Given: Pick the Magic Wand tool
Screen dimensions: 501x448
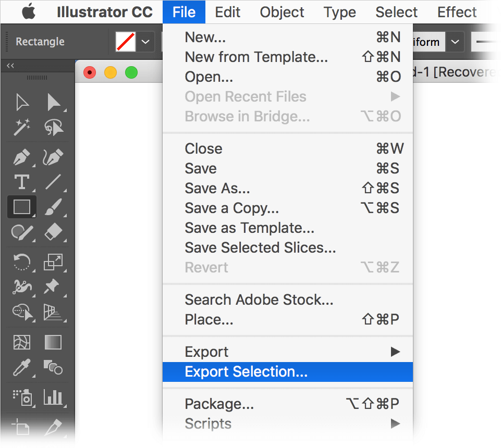Looking at the screenshot, I should pyautogui.click(x=22, y=128).
